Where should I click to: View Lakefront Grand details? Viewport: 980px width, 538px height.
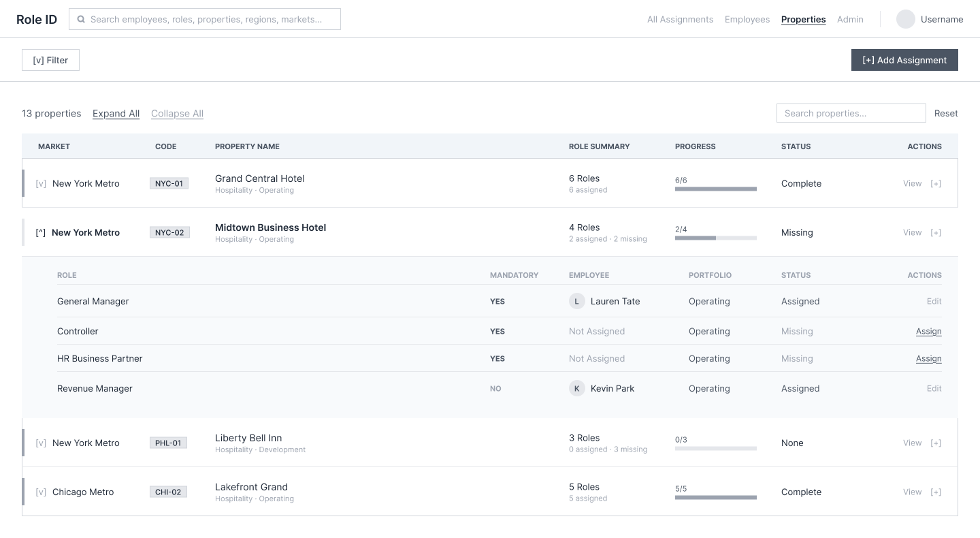pos(912,492)
